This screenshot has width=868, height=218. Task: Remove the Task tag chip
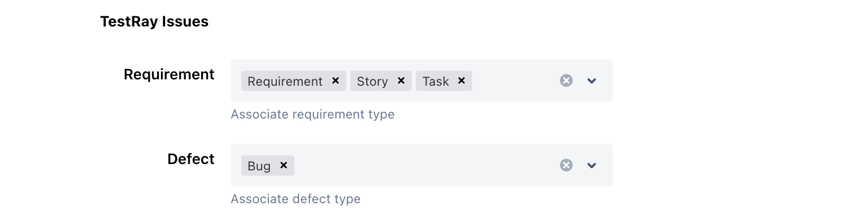tap(462, 80)
